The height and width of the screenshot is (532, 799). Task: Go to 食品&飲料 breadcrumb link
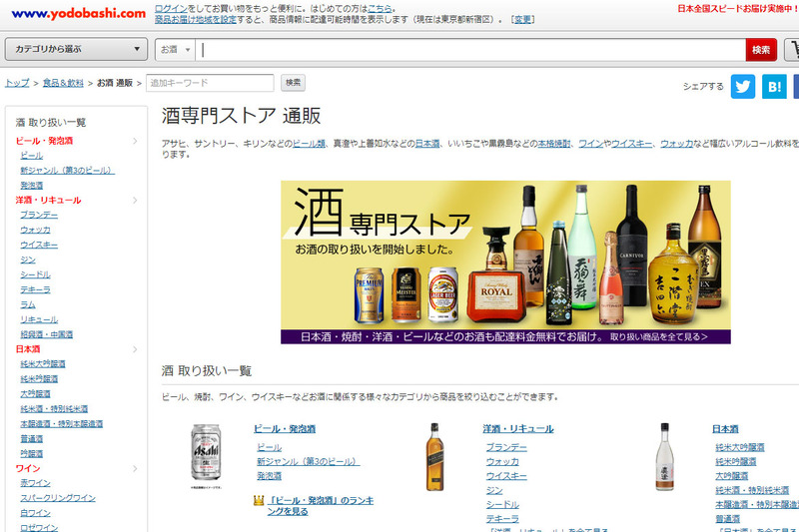pyautogui.click(x=63, y=83)
